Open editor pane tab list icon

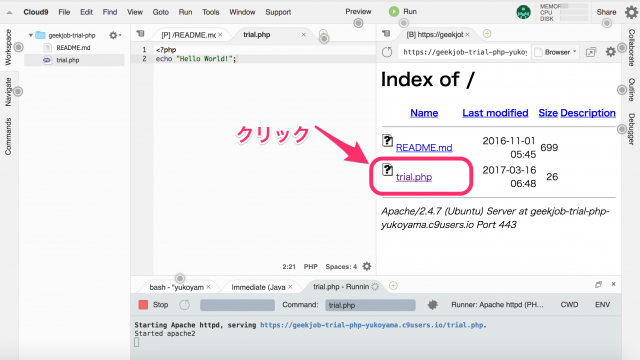pos(140,34)
